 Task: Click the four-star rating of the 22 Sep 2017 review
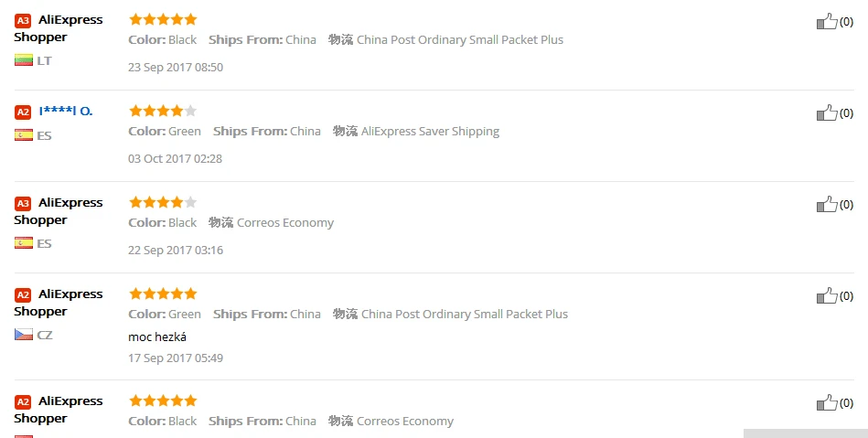(163, 202)
